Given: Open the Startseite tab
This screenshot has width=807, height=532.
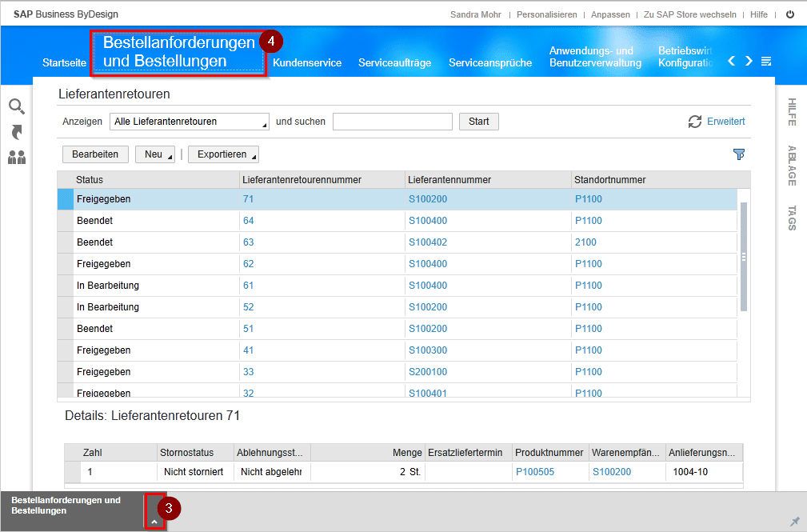Looking at the screenshot, I should click(64, 63).
